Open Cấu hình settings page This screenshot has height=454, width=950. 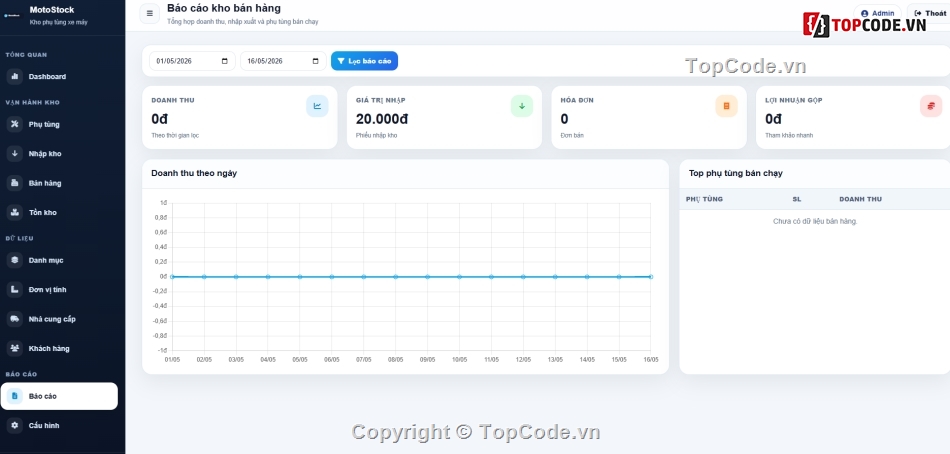59,426
